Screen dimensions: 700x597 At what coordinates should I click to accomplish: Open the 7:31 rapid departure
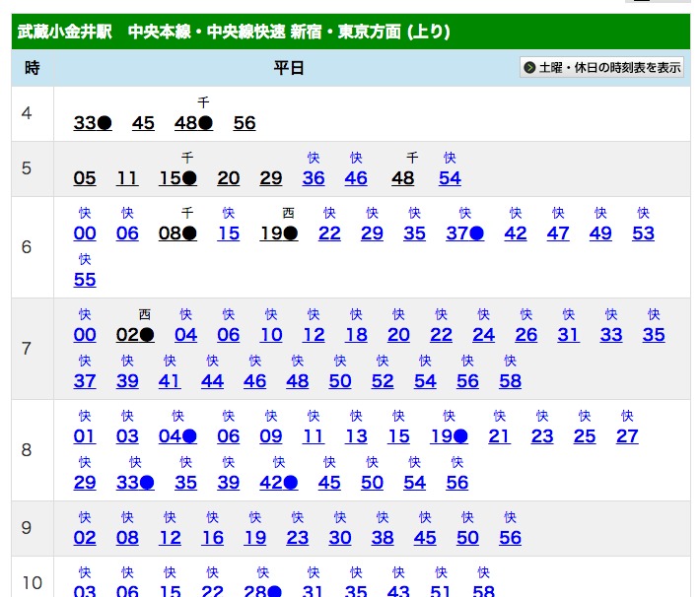568,335
